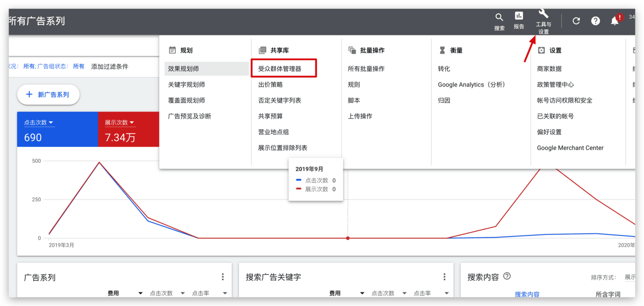The width and height of the screenshot is (644, 306).
Task: Select 政策管理中心 under settings column
Action: click(x=555, y=85)
